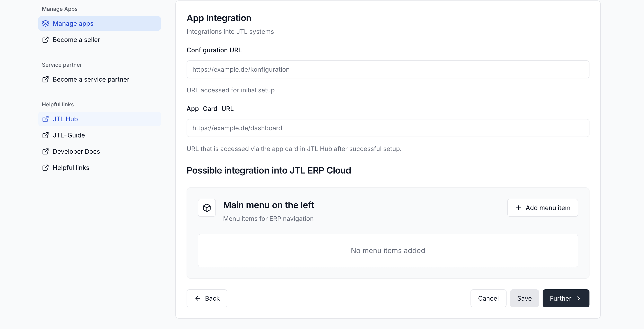This screenshot has width=644, height=329.
Task: Click the Manage apps layers icon
Action: click(x=46, y=23)
